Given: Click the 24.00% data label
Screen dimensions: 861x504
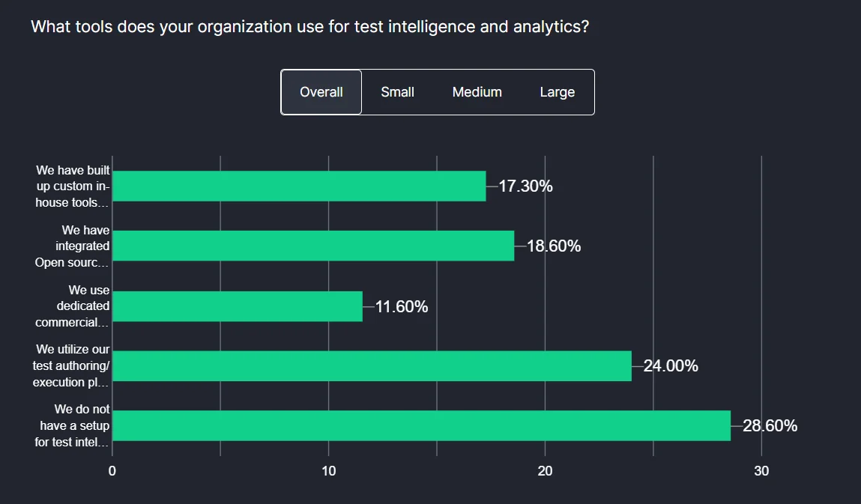Looking at the screenshot, I should (x=667, y=365).
